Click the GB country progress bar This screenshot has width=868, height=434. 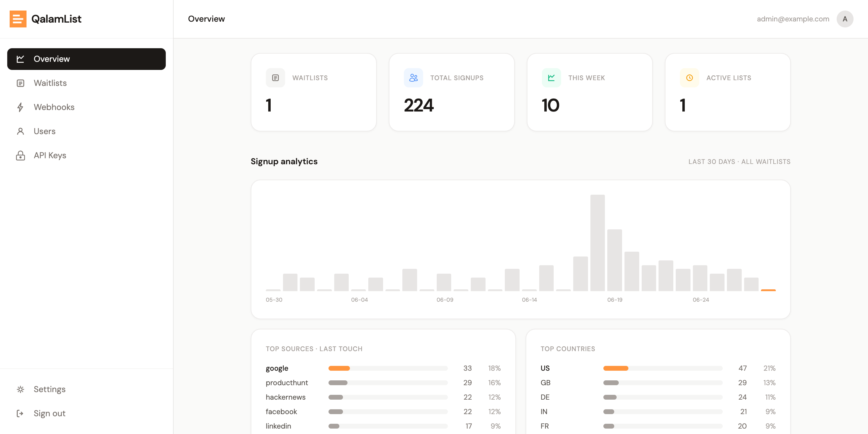(663, 383)
